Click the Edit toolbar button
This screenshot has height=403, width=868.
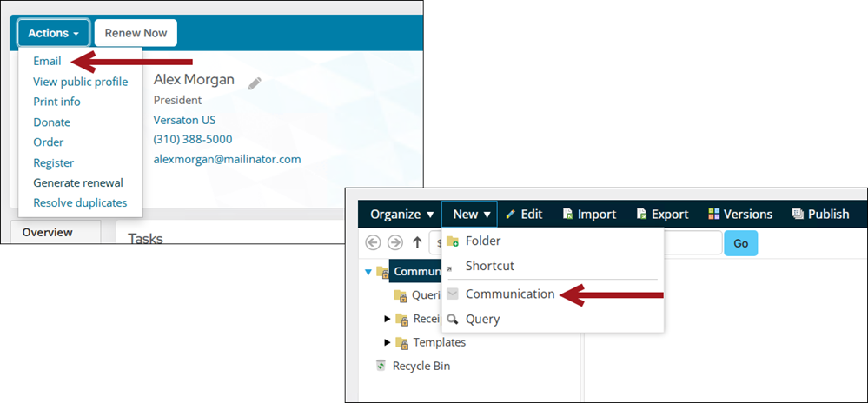[524, 215]
